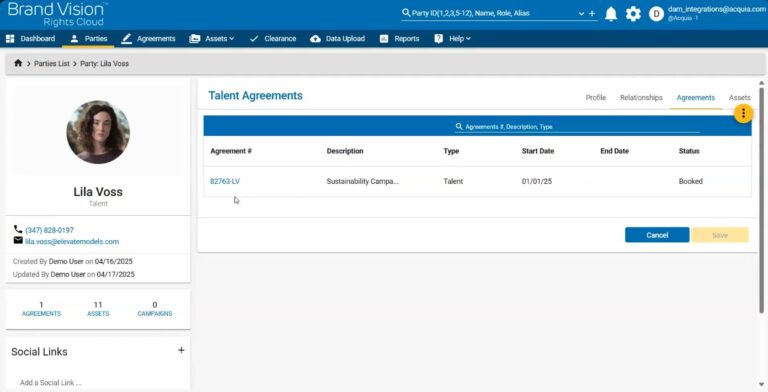Click the phone icon beside number

point(18,229)
